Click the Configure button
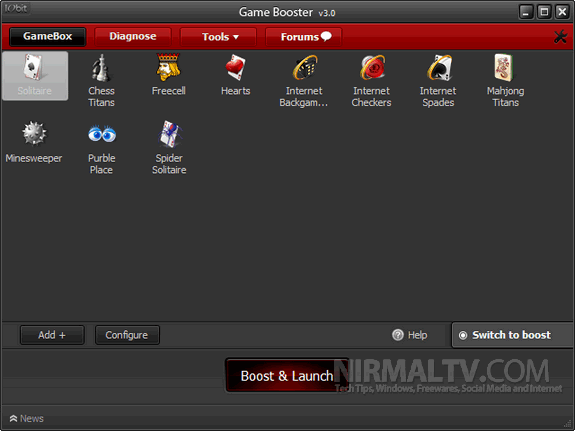Image resolution: width=575 pixels, height=431 pixels. click(127, 335)
